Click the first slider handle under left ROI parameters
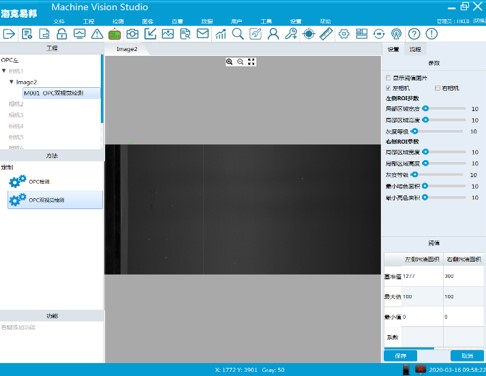 point(425,108)
